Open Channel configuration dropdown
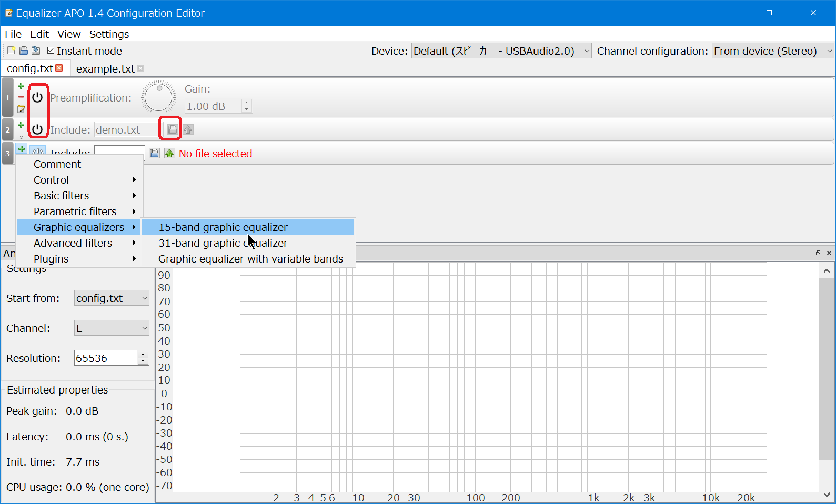This screenshot has width=836, height=504. click(772, 51)
